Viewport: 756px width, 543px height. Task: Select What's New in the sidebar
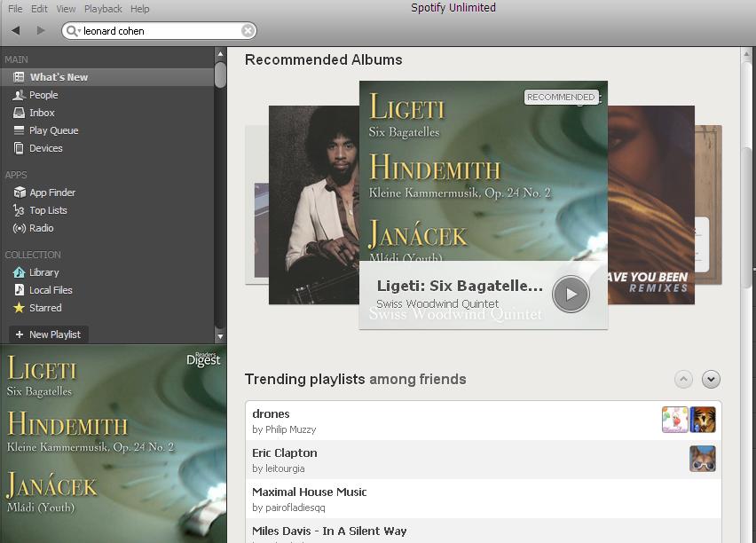(x=107, y=77)
